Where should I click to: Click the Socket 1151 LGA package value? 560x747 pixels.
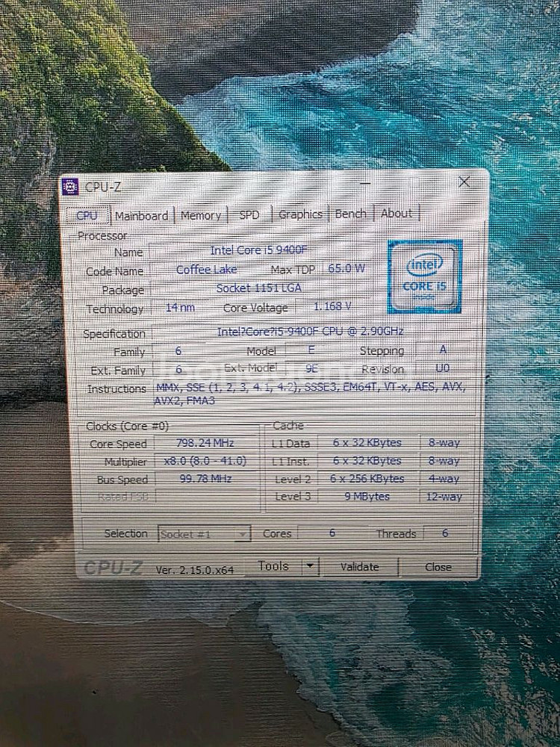[x=259, y=288]
